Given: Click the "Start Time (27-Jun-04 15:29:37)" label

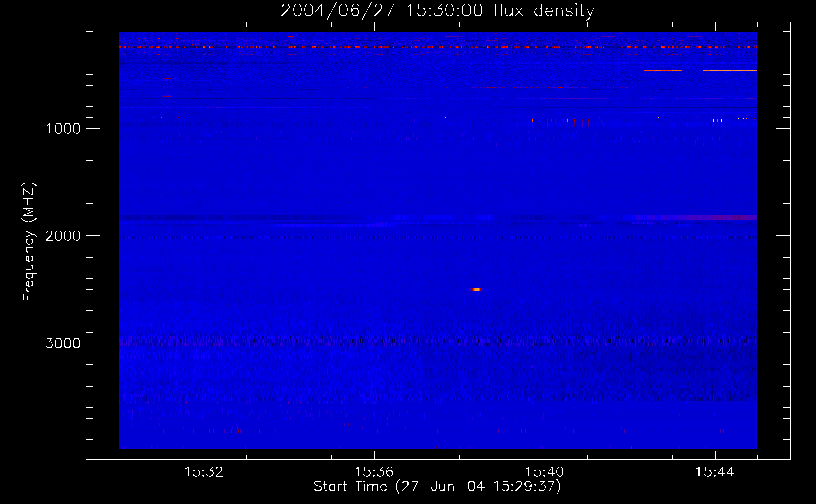Looking at the screenshot, I should click(437, 487).
